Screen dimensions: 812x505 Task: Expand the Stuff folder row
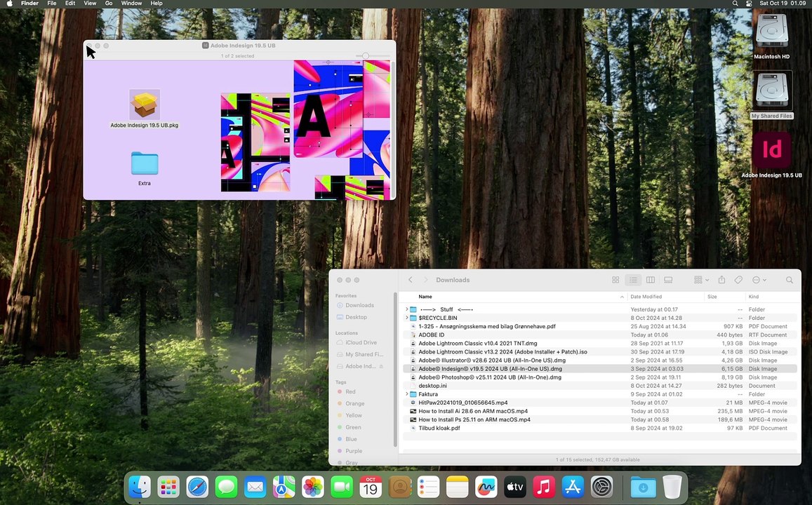(406, 309)
